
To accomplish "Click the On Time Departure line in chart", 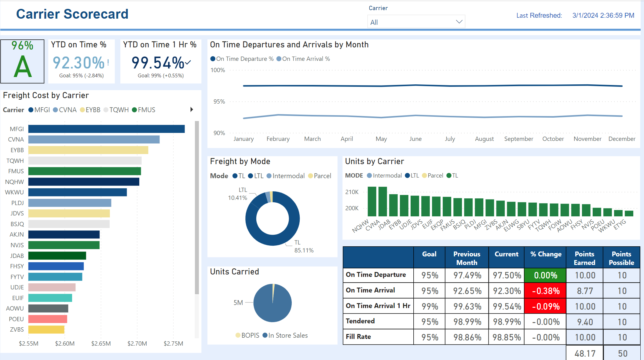I will pos(433,86).
